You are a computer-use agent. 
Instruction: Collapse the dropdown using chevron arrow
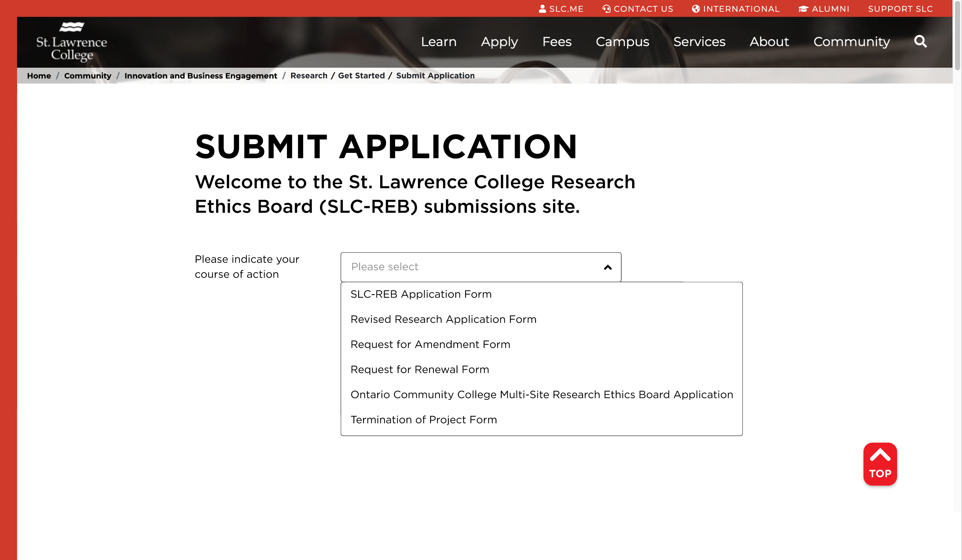607,267
